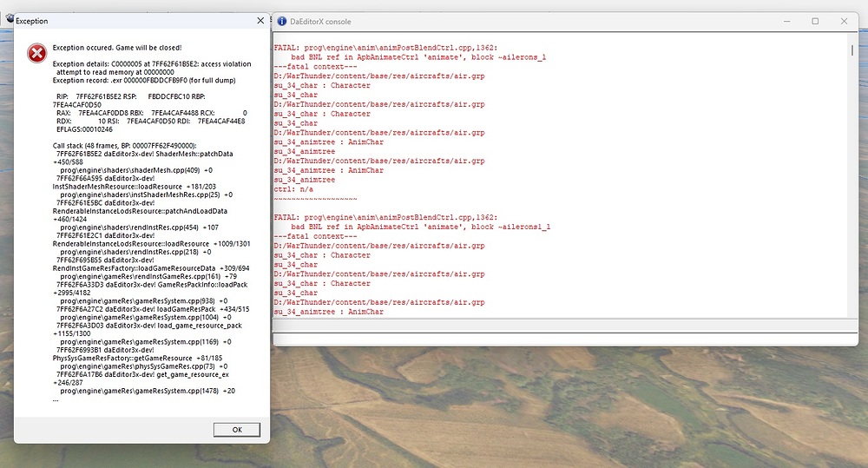Maximize the DaEditorX console window
Image resolution: width=868 pixels, height=468 pixels.
(x=815, y=21)
